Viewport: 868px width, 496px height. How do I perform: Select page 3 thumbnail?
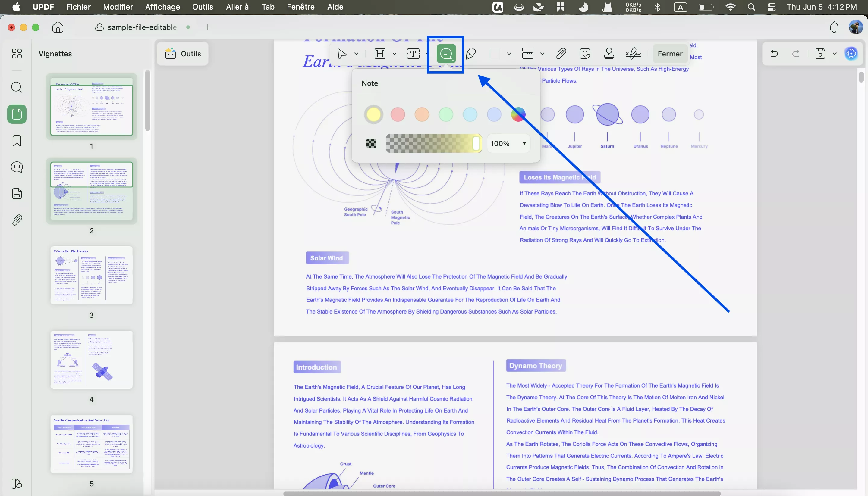(x=91, y=275)
